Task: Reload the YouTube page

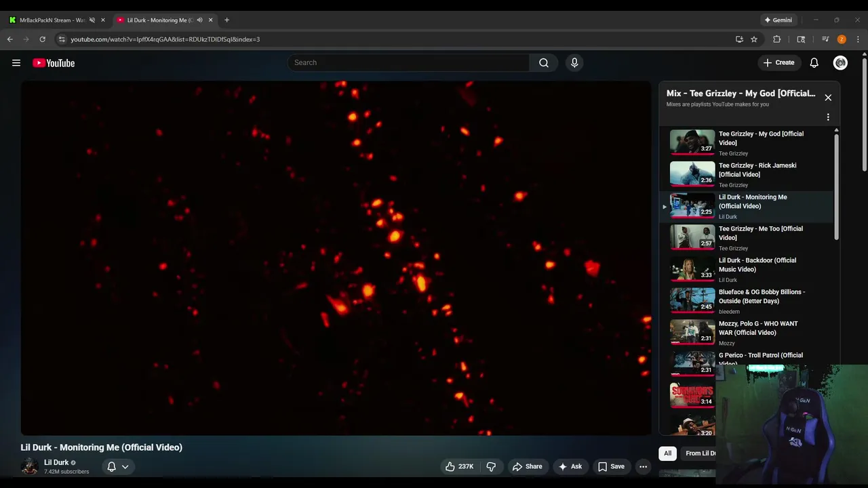Action: pos(43,39)
